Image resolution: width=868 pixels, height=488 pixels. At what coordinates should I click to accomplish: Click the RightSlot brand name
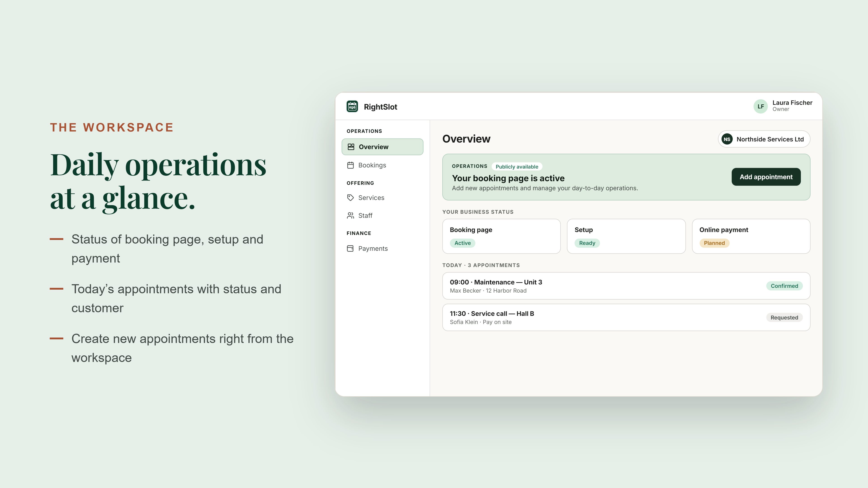(x=380, y=107)
